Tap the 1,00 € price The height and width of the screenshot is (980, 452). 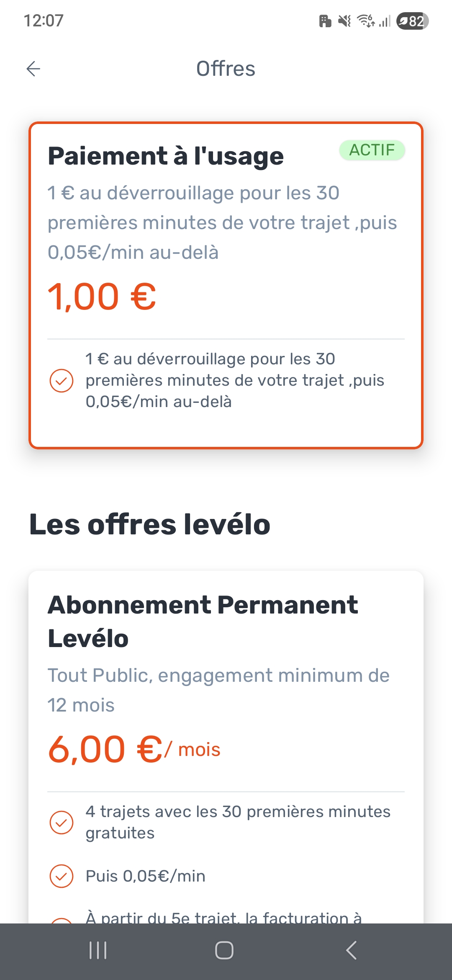click(x=102, y=297)
